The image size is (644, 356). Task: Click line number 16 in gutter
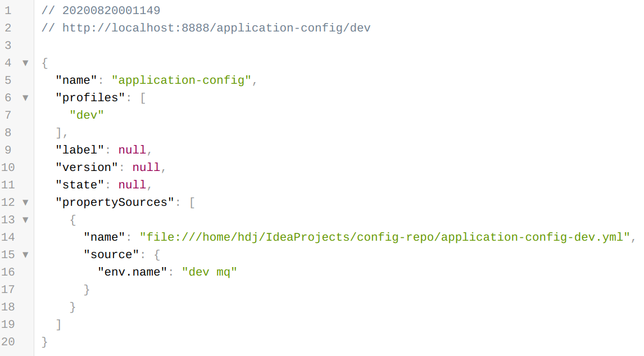click(x=8, y=272)
